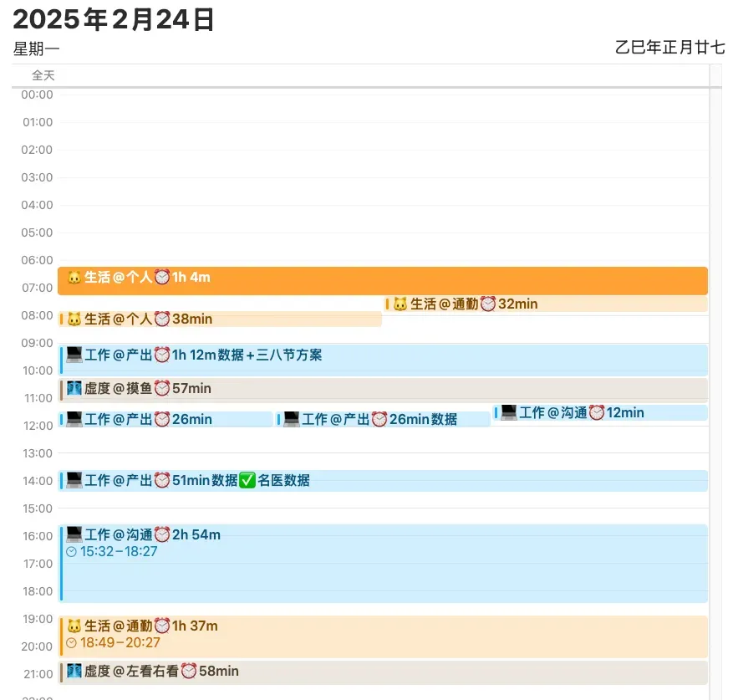The width and height of the screenshot is (733, 700).
Task: Click the 13:00 time label
Action: coord(37,453)
